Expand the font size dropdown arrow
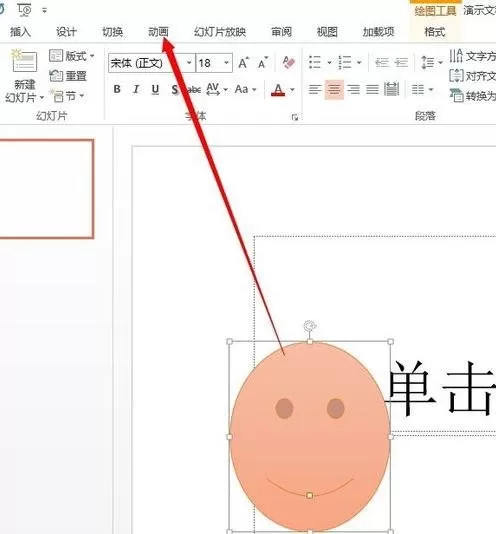 226,63
